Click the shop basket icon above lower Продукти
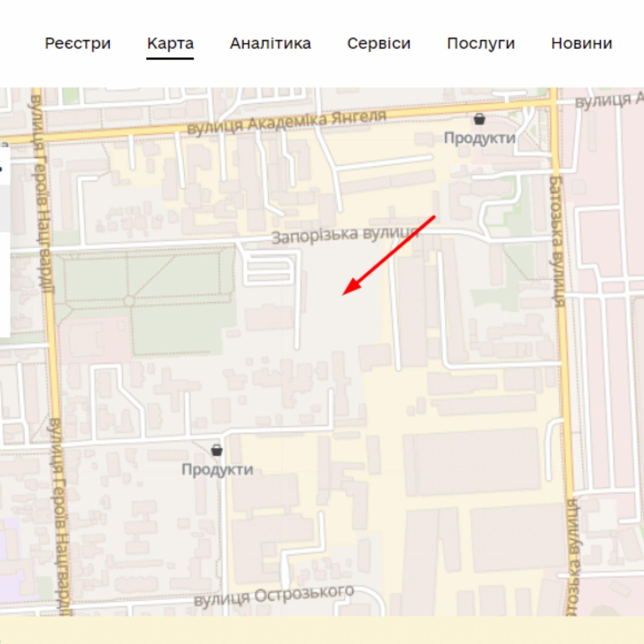The image size is (644, 644). 217,450
